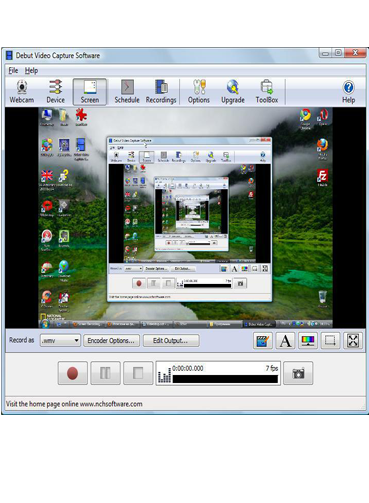This screenshot has height=503, width=369.
Task: Open the Options dialog
Action: [x=199, y=92]
